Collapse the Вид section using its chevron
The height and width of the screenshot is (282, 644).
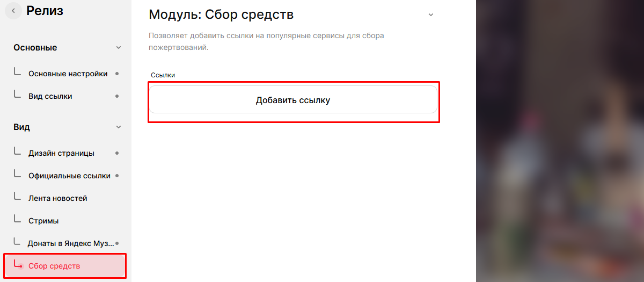[x=119, y=127]
